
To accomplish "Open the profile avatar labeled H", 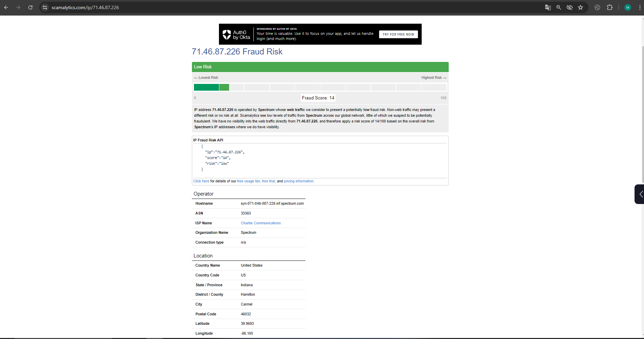I will [x=627, y=7].
